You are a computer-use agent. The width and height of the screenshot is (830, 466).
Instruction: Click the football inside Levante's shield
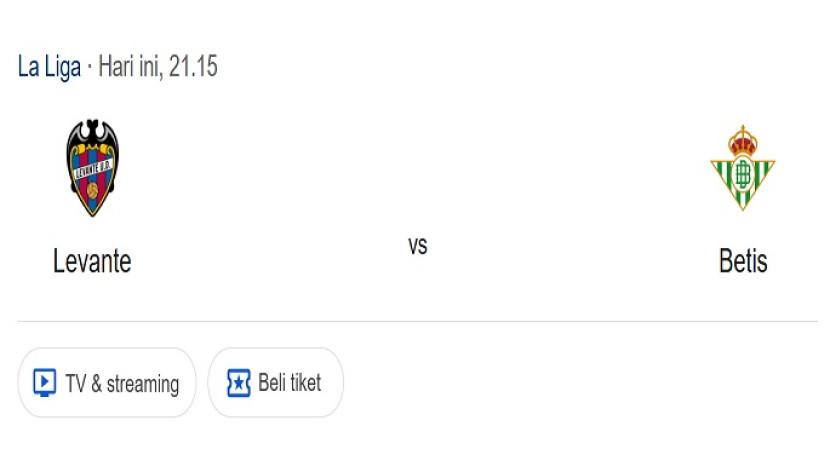(92, 190)
